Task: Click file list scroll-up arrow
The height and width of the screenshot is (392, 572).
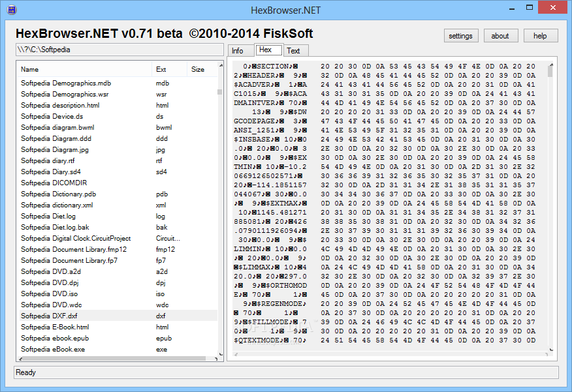Action: (220, 65)
